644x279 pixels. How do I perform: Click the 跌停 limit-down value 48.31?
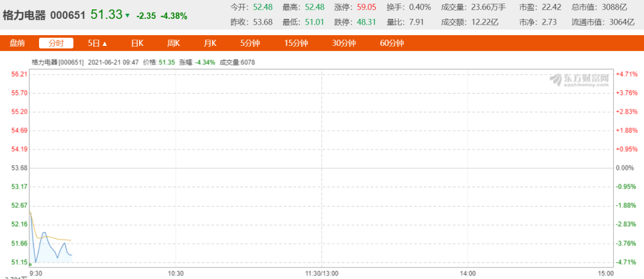pyautogui.click(x=367, y=22)
